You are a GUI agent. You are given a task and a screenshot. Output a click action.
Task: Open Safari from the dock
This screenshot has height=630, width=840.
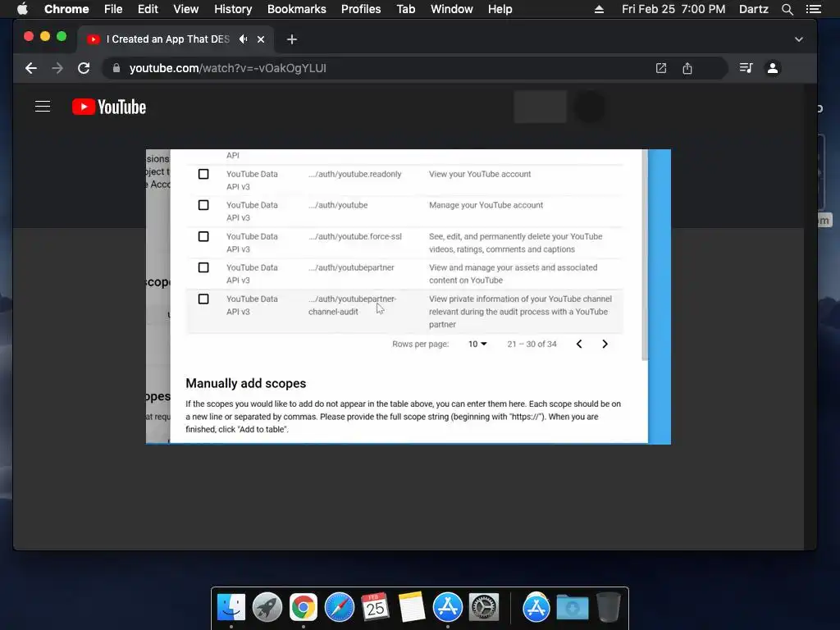click(339, 607)
